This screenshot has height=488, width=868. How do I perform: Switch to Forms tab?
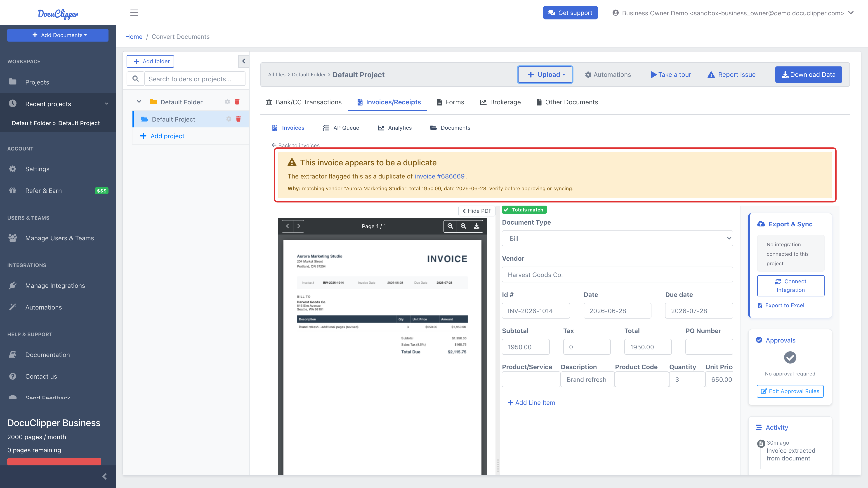pyautogui.click(x=450, y=102)
